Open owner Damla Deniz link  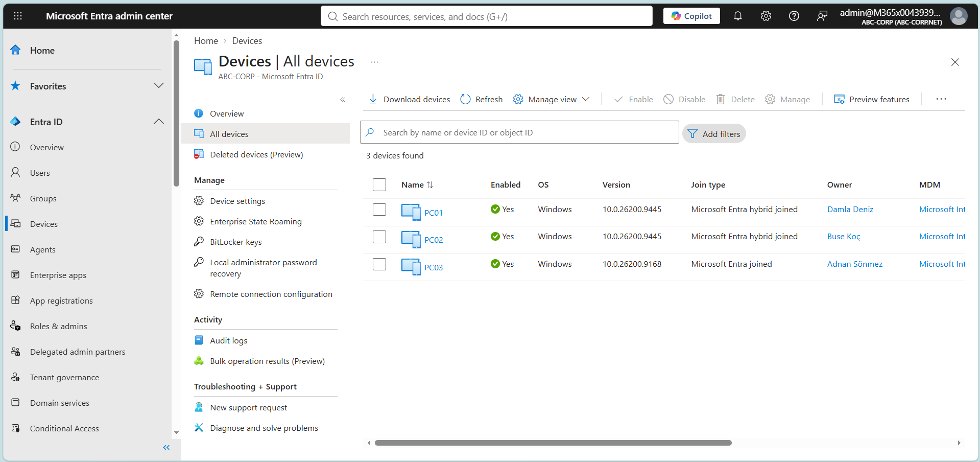[x=850, y=209]
